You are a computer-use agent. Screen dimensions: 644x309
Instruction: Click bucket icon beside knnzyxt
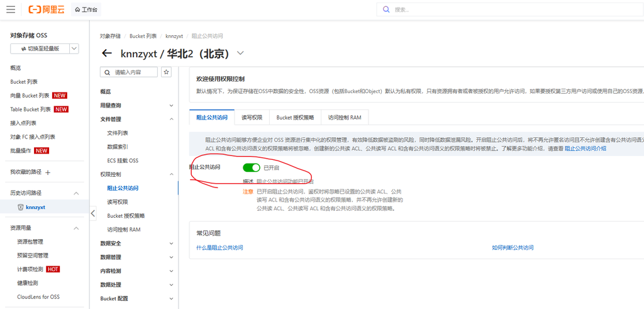21,207
